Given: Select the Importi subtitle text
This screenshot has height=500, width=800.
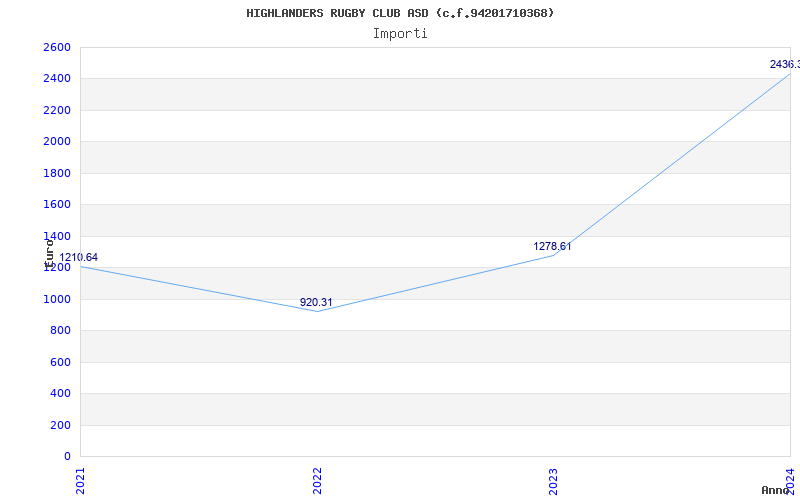Looking at the screenshot, I should coord(400,34).
